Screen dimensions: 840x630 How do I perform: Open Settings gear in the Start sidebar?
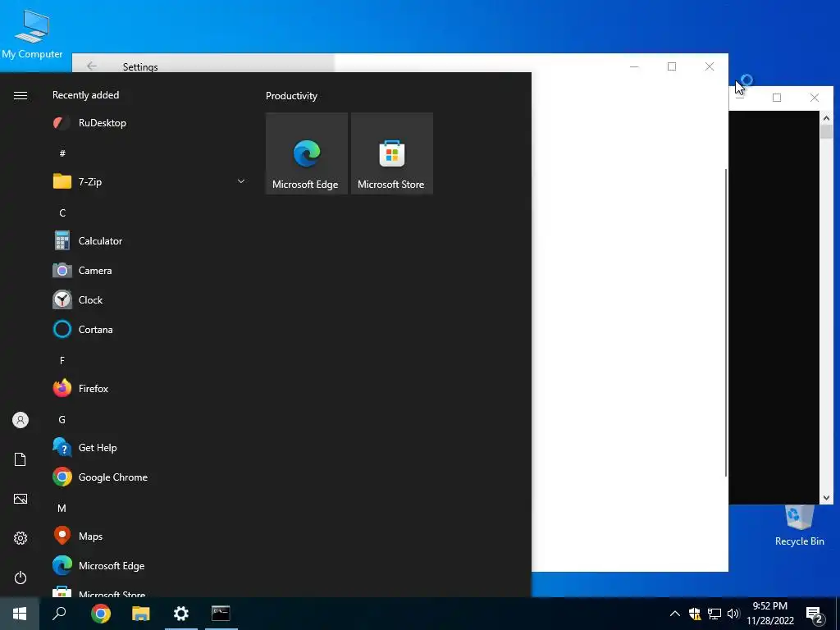click(21, 538)
